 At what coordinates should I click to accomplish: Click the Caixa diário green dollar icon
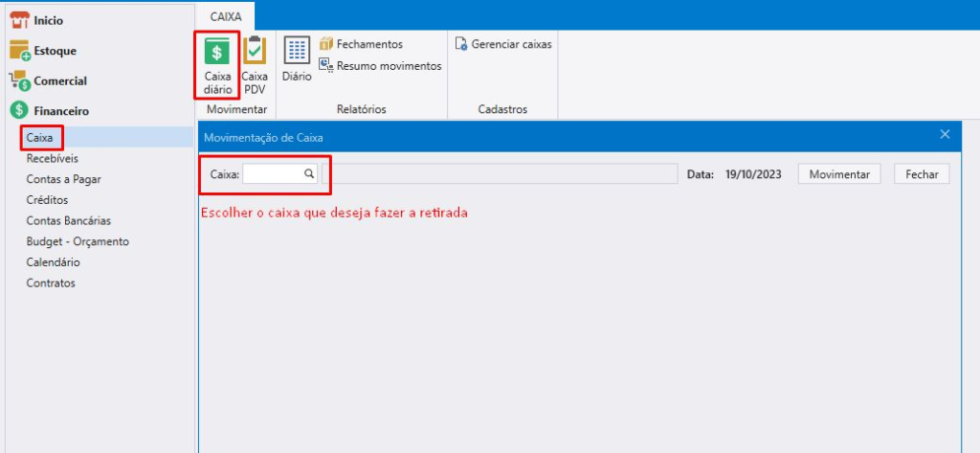pyautogui.click(x=217, y=53)
